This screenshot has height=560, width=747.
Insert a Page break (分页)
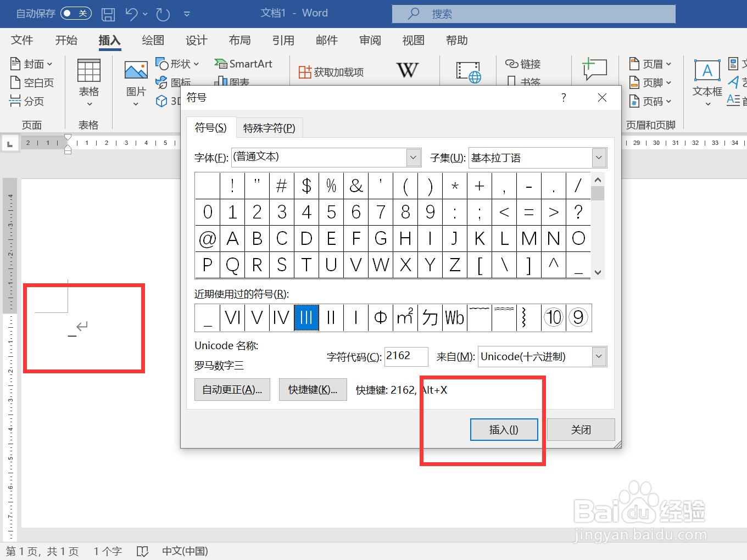[27, 101]
